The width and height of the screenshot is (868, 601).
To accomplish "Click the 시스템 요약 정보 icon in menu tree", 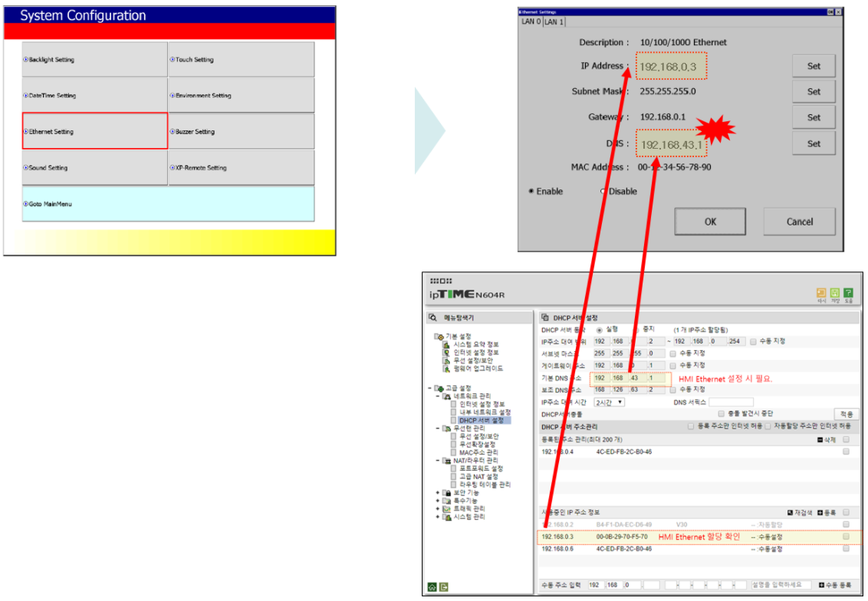I will pos(447,345).
